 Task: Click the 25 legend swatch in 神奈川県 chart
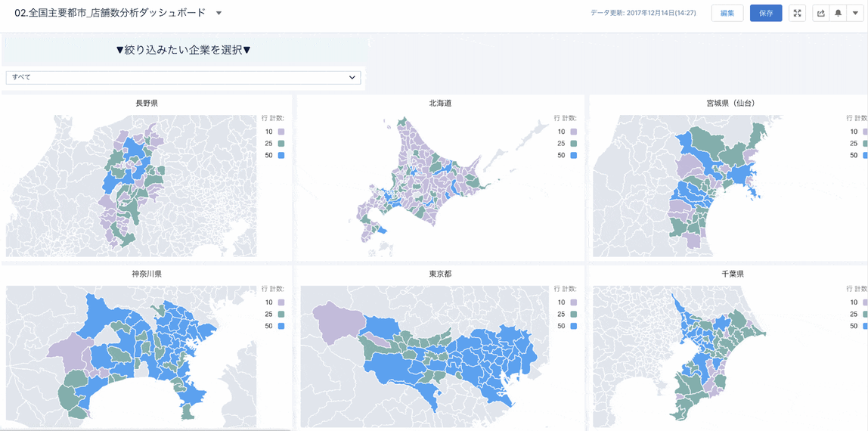point(281,314)
